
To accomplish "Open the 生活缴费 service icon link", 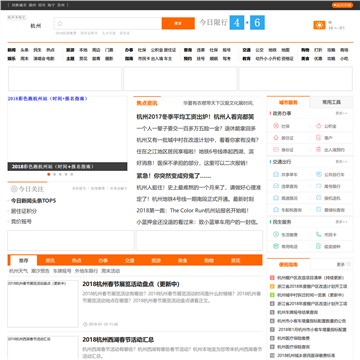I will (x=276, y=234).
